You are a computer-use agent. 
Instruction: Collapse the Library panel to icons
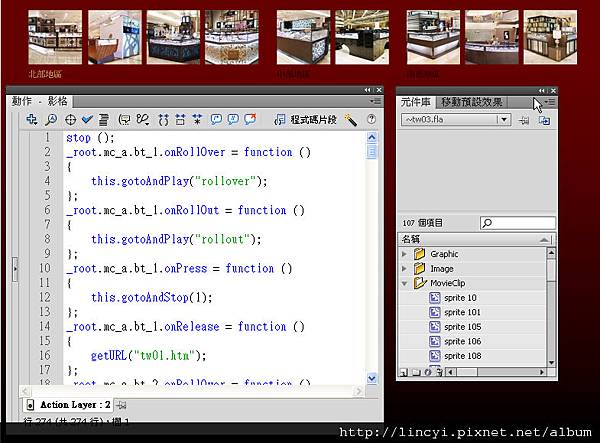[541, 91]
